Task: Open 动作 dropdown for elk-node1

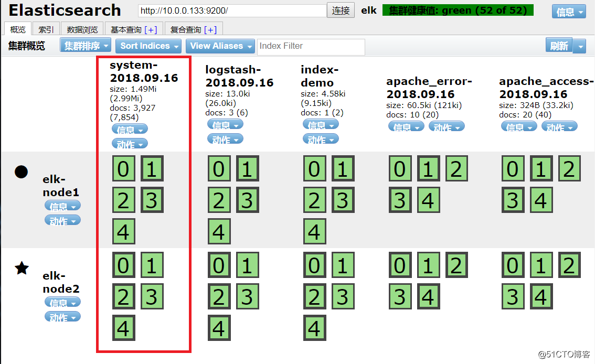Action: (x=62, y=220)
